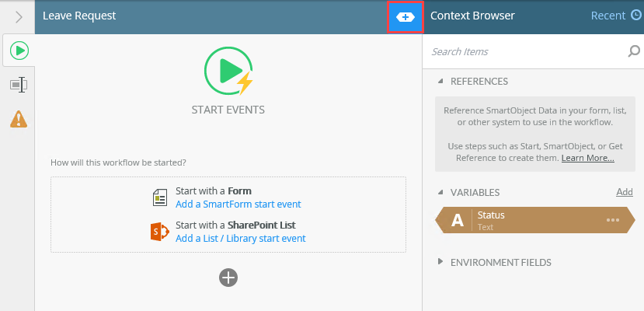Image resolution: width=644 pixels, height=311 pixels.
Task: Click the SharePoint list icon
Action: coord(161,232)
